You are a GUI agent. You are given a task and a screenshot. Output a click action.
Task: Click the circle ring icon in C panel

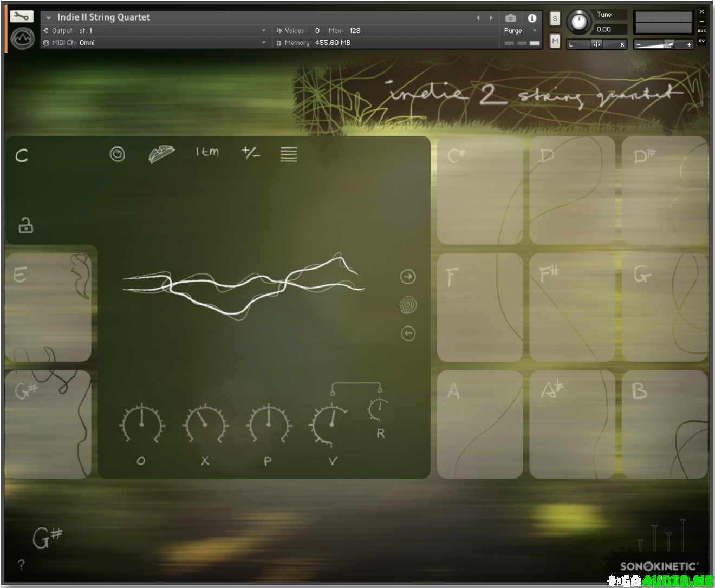pos(117,154)
